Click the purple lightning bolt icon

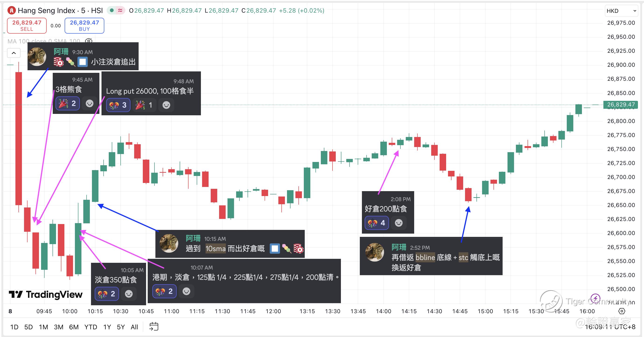595,298
